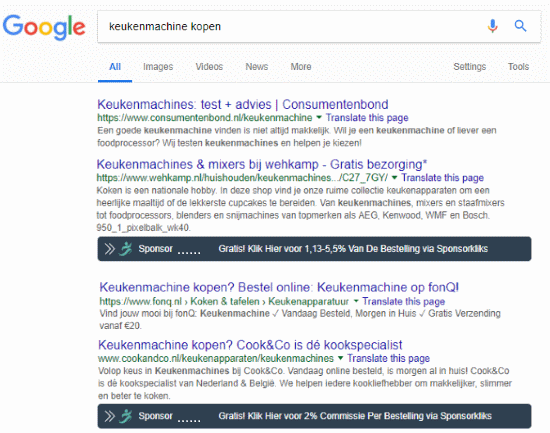Click double-chevron icon in wehkamp Sponsor bar
Image resolution: width=550 pixels, height=433 pixels.
pos(109,249)
